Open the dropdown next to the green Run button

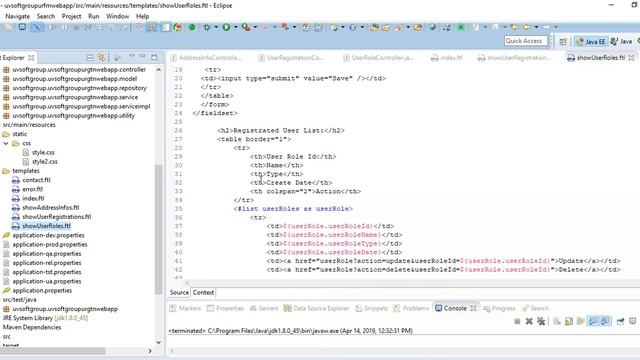(236, 27)
